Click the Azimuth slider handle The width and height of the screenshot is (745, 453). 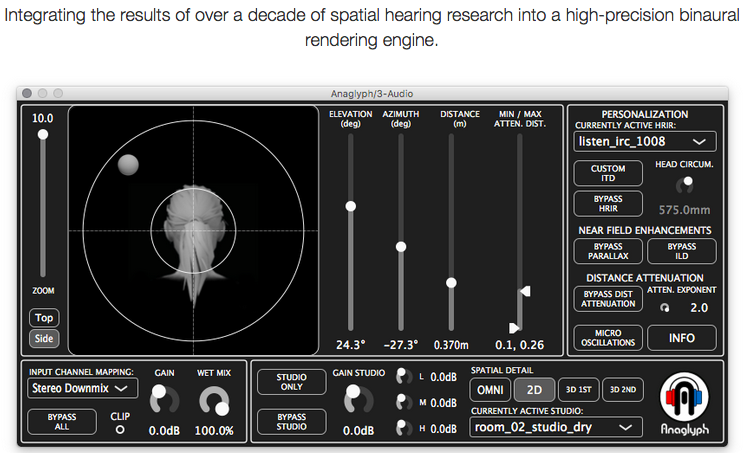401,247
